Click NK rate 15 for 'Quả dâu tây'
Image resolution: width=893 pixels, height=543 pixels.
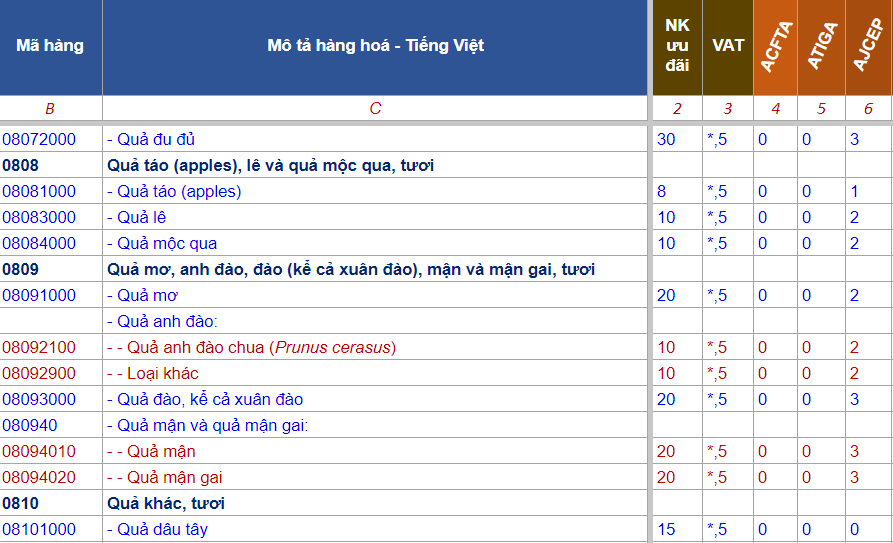pyautogui.click(x=666, y=529)
